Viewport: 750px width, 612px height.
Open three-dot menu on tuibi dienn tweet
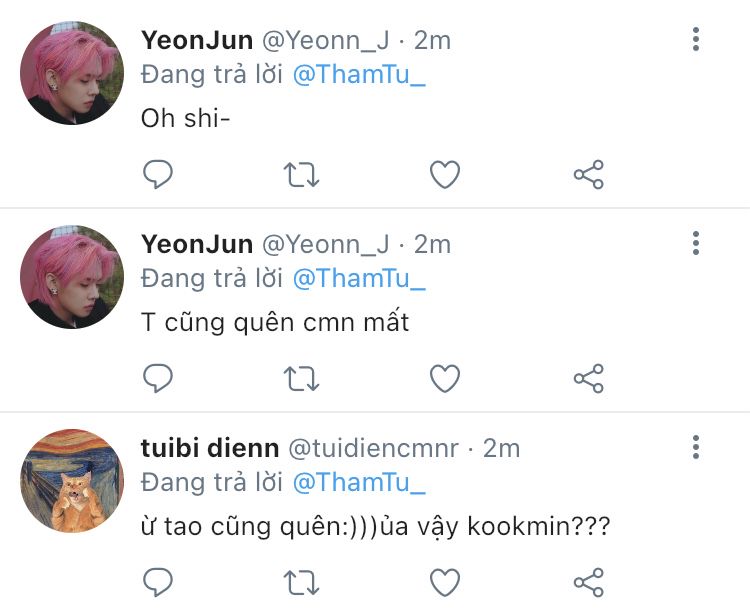(x=696, y=447)
